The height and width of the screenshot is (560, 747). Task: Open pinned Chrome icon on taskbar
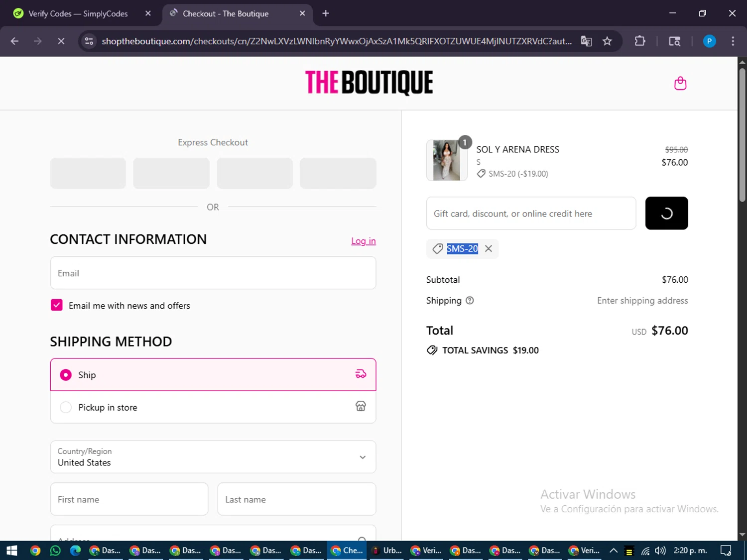click(35, 551)
